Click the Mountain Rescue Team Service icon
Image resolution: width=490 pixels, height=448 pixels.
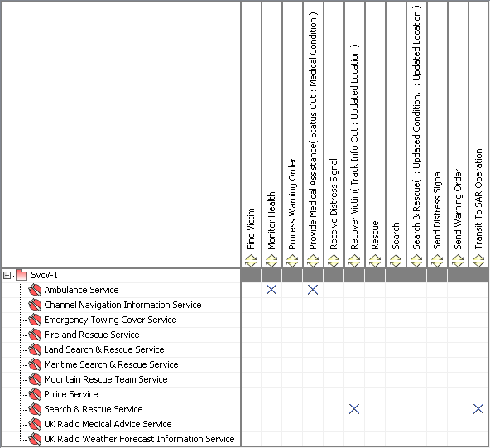pyautogui.click(x=35, y=379)
